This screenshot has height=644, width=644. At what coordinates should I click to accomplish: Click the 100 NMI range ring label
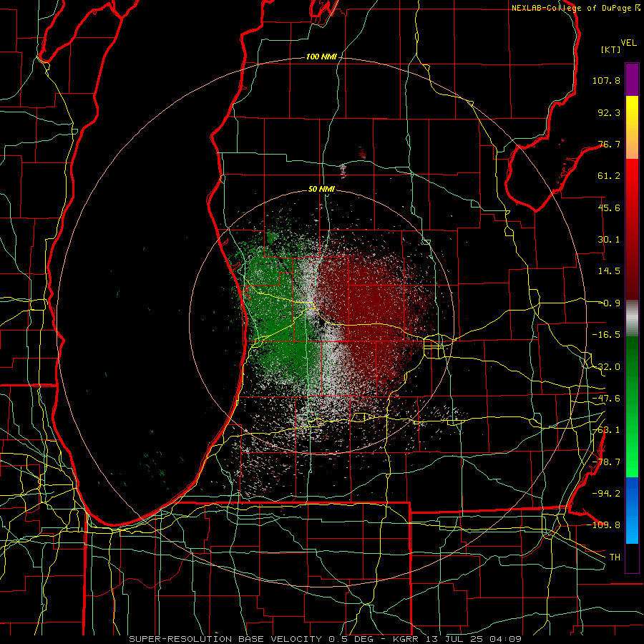(x=321, y=57)
